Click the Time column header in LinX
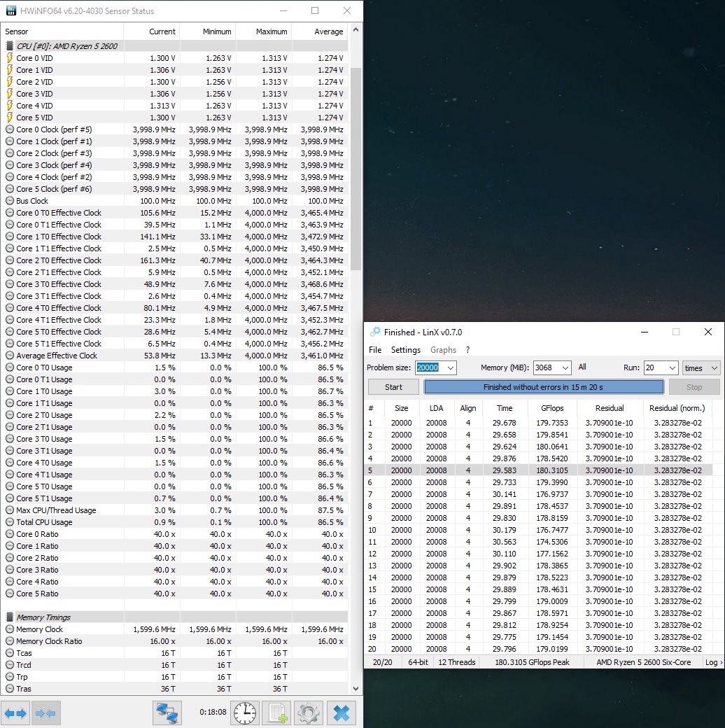The image size is (725, 728). [x=505, y=407]
